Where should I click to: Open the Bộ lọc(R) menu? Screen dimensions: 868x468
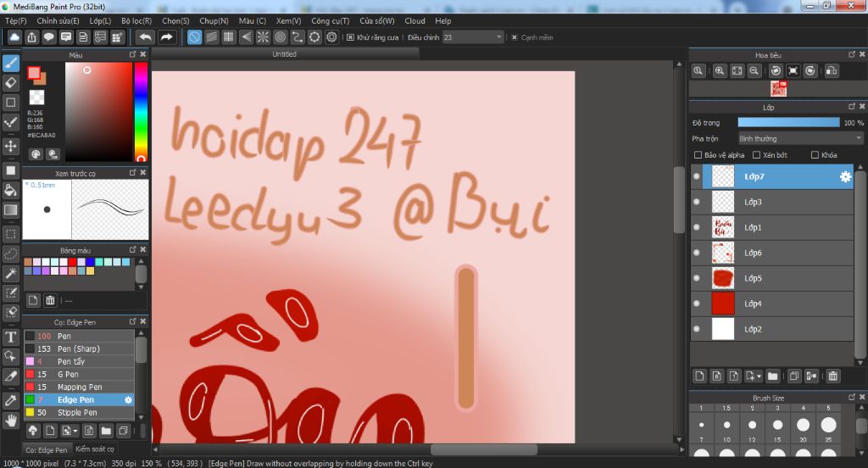[136, 20]
